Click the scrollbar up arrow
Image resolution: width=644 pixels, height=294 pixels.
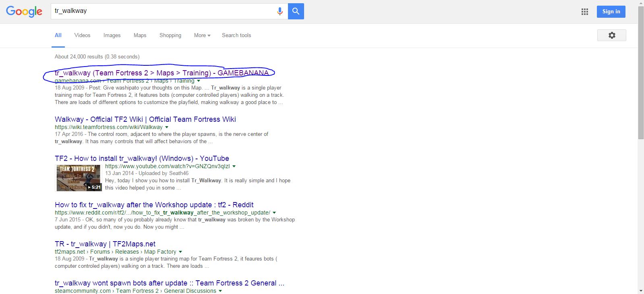(641, 3)
